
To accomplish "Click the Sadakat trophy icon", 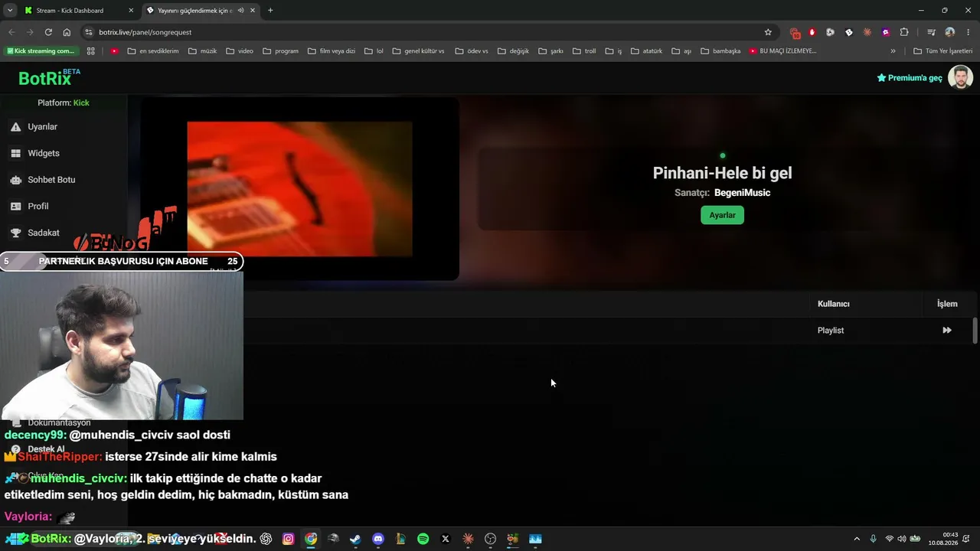I will pyautogui.click(x=15, y=233).
